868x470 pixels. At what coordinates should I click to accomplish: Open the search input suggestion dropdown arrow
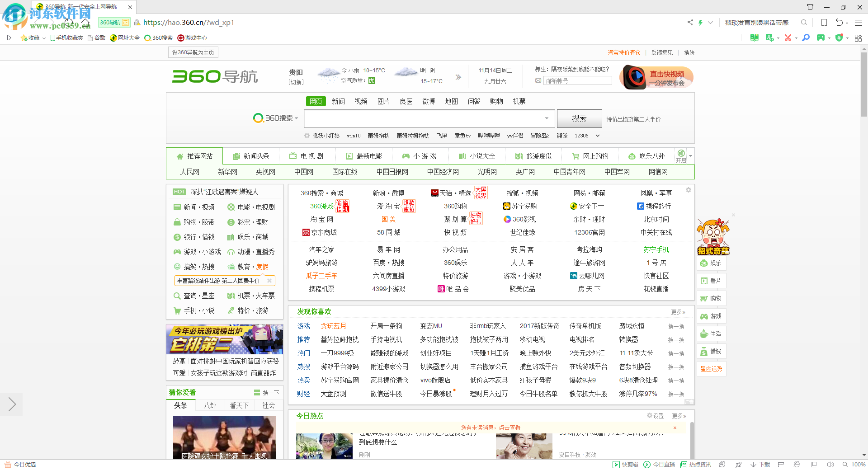tap(547, 118)
